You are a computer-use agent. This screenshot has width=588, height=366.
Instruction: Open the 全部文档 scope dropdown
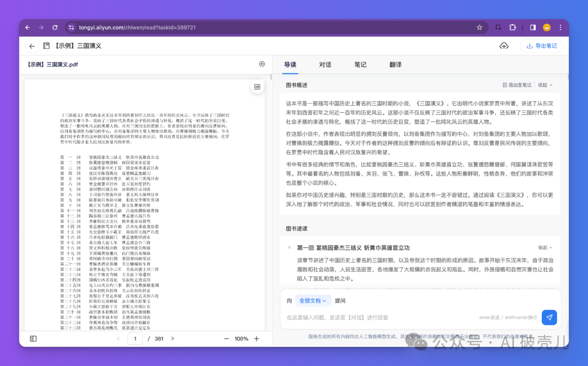[311, 300]
